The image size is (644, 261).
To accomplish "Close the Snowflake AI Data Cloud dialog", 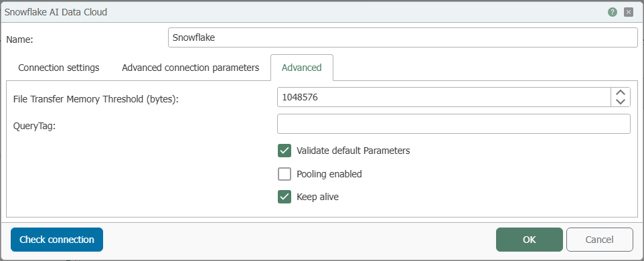I will [629, 12].
